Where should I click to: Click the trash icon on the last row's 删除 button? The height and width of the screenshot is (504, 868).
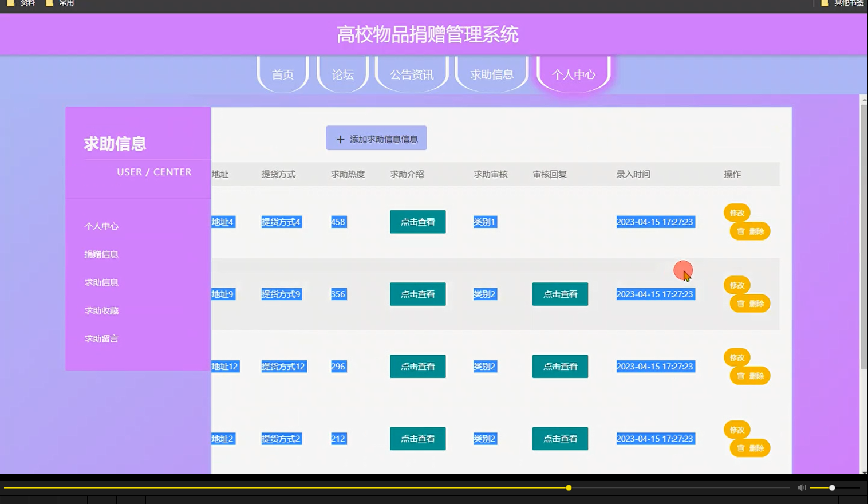coord(741,448)
